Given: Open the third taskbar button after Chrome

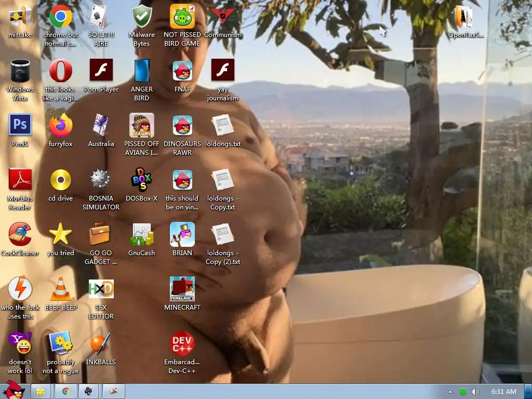Looking at the screenshot, I should [x=88, y=392].
